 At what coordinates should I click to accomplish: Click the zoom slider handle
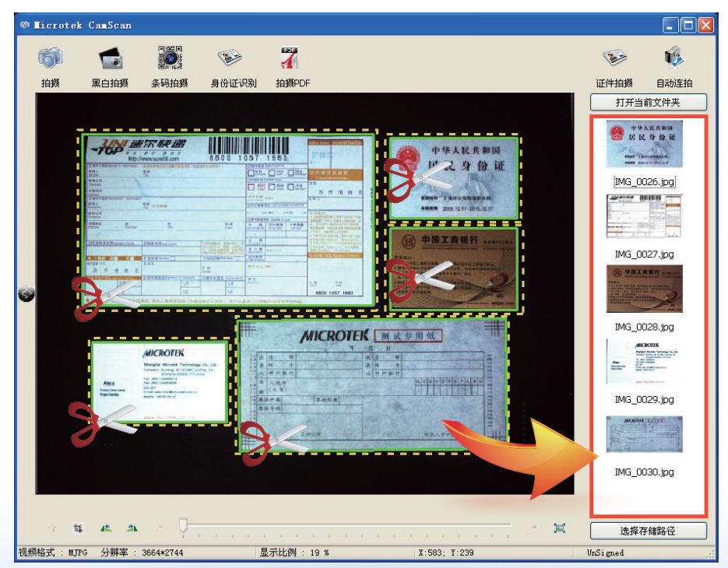coord(183,527)
